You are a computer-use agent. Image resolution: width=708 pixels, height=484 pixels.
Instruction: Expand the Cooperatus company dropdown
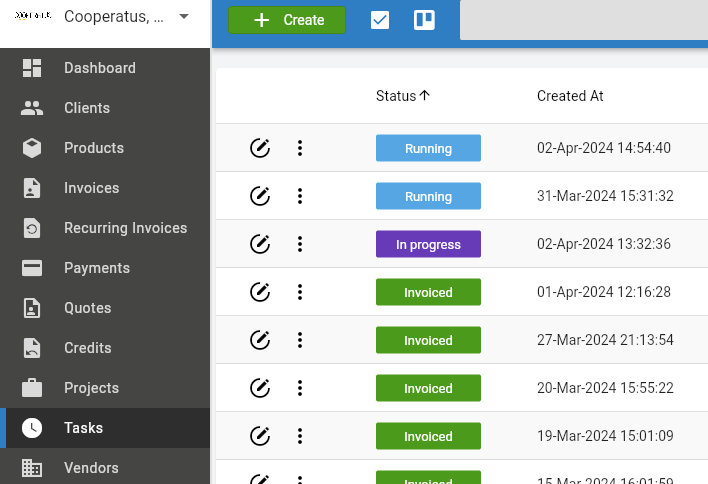(x=184, y=17)
